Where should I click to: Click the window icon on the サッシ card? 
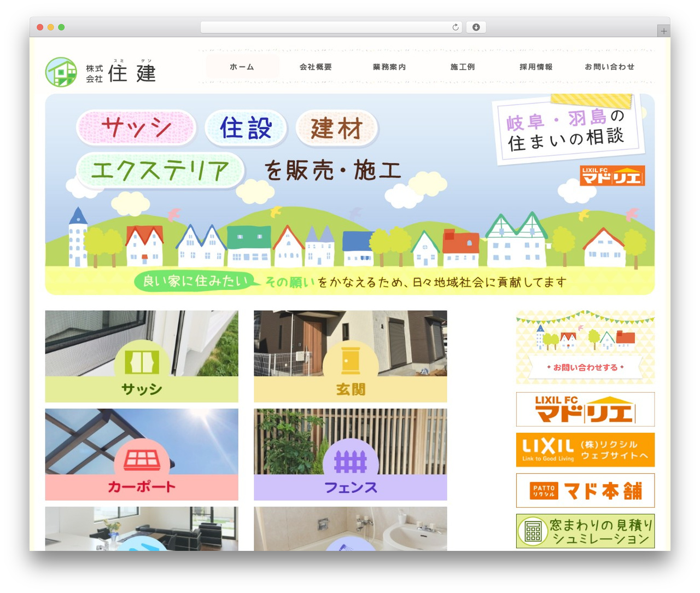click(142, 362)
